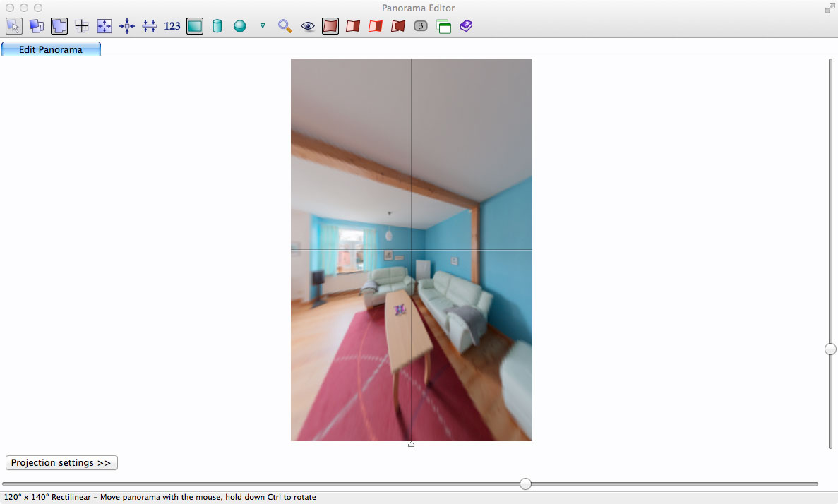Open the purple help book icon
Screen dimensions: 838x504
point(466,26)
